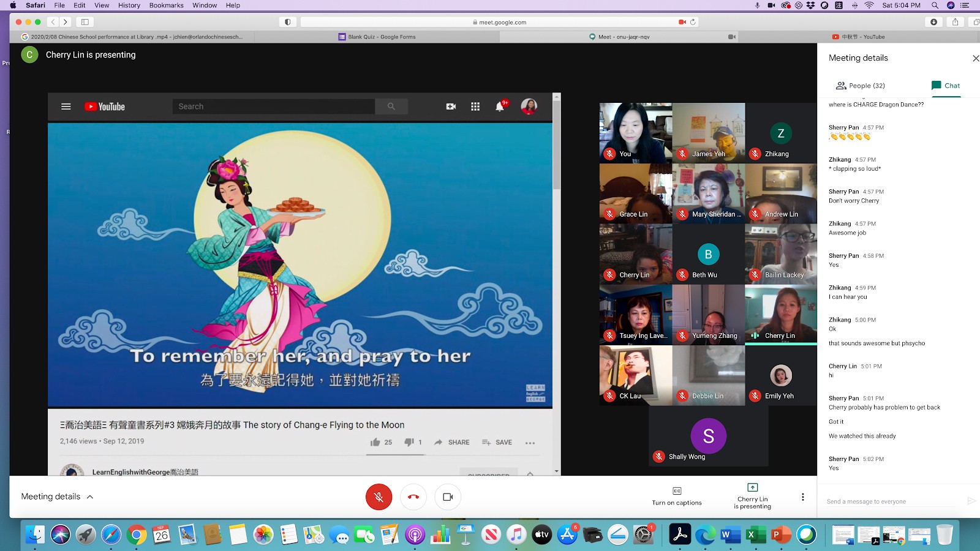Open PowerPoint from the Dock
This screenshot has width=980, height=551.
(781, 534)
